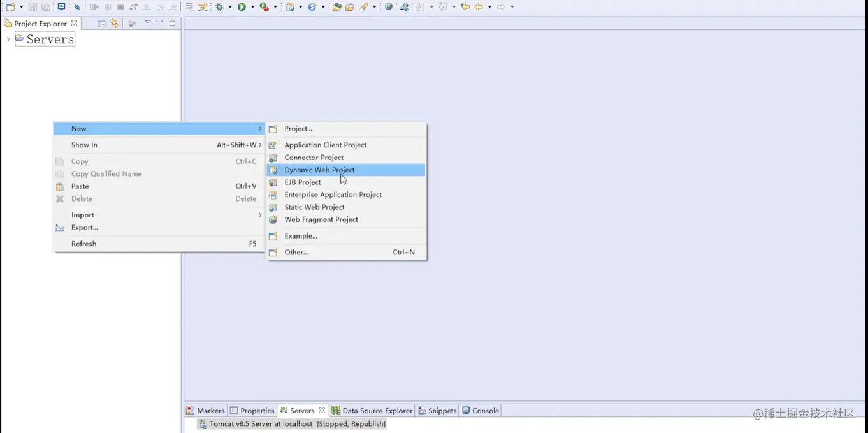868x433 pixels.
Task: Choose Refresh in the context menu
Action: (x=159, y=244)
